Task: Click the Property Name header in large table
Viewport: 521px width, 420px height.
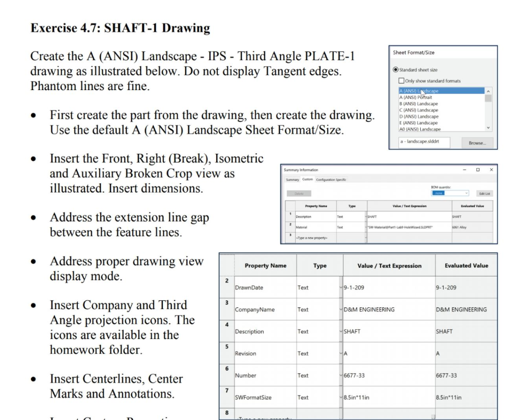Action: (265, 265)
